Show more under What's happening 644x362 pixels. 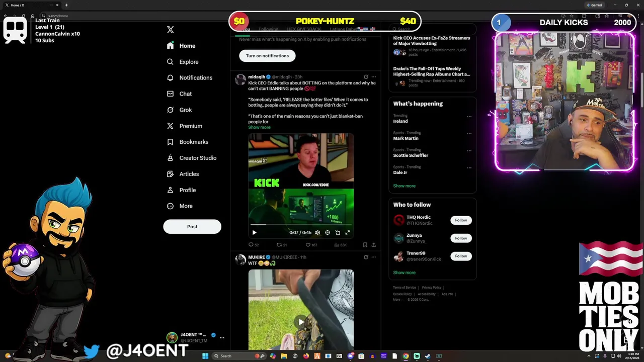[x=404, y=186]
